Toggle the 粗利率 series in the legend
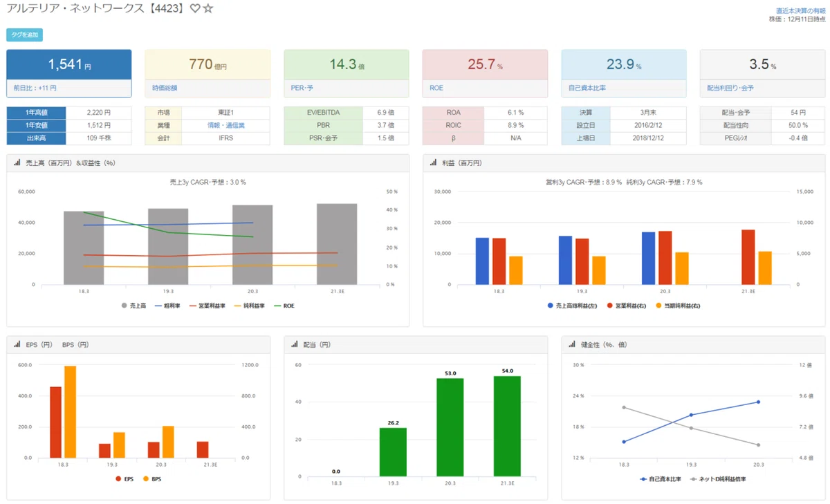This screenshot has width=830, height=504. [x=167, y=306]
